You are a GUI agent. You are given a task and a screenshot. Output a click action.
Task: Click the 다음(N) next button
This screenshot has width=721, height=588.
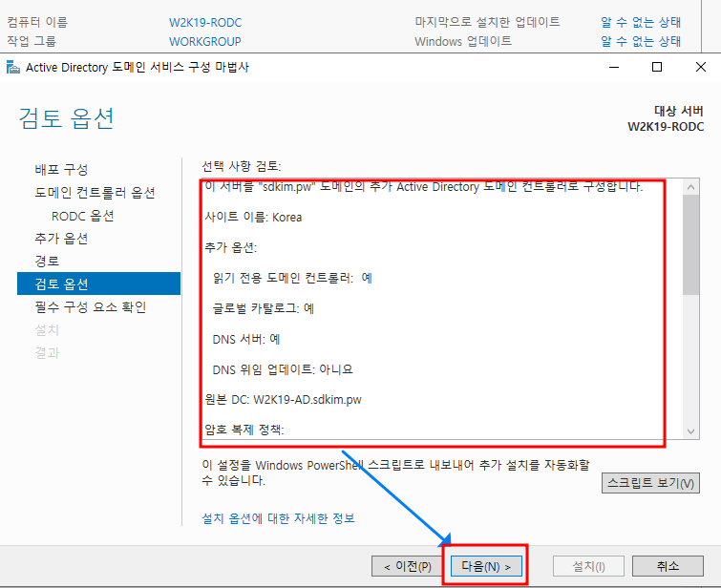point(486,566)
